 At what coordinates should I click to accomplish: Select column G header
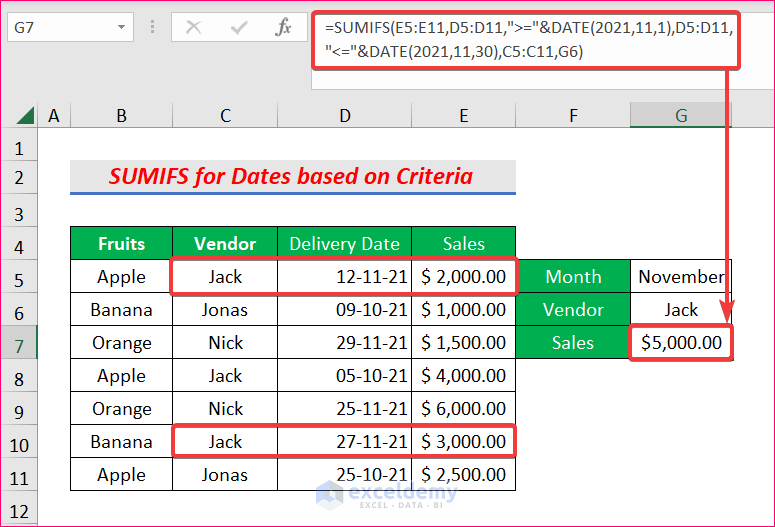coord(681,116)
